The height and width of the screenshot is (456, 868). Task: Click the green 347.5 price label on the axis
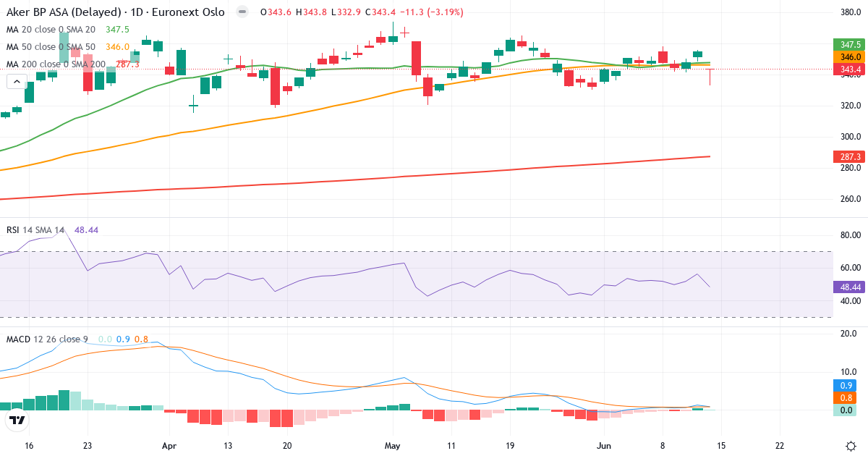coord(850,45)
